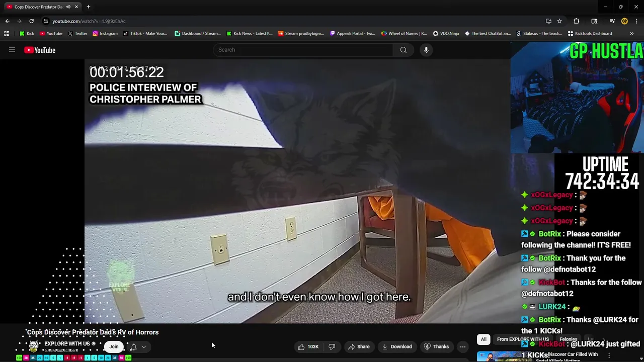The image size is (644, 362).
Task: Open the YouTube hamburger guide menu
Action: [12, 50]
